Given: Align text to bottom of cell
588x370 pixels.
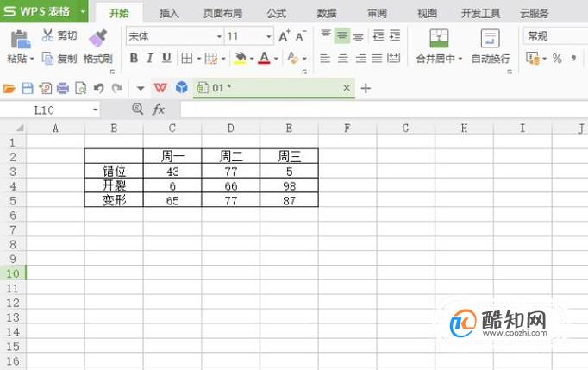Looking at the screenshot, I should click(x=359, y=36).
